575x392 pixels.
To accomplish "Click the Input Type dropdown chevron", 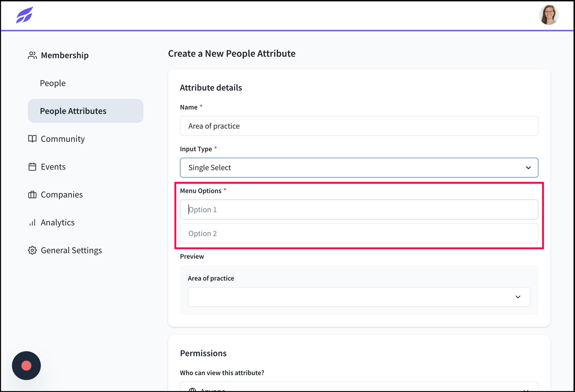I will tap(528, 168).
